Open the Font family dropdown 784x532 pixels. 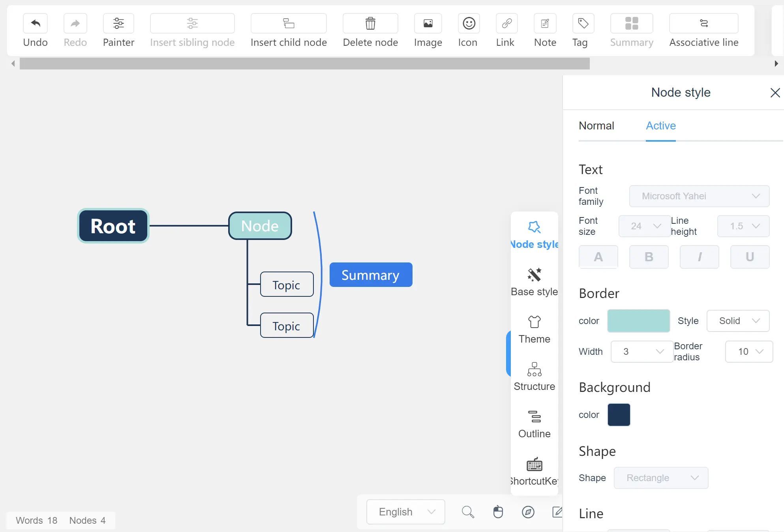[x=700, y=196]
